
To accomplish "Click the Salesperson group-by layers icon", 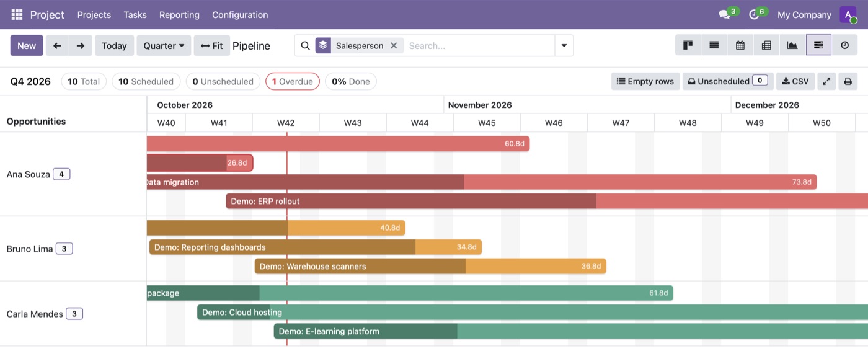I will tap(323, 45).
